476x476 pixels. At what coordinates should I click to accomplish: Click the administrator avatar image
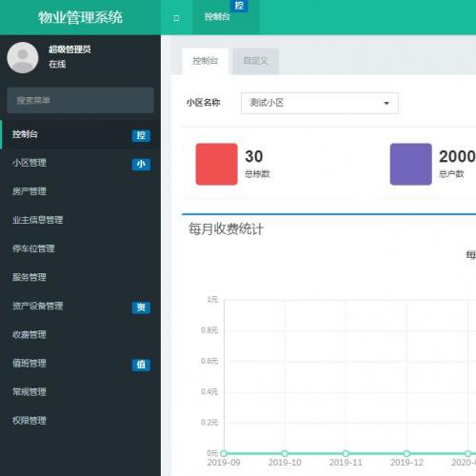tap(23, 57)
